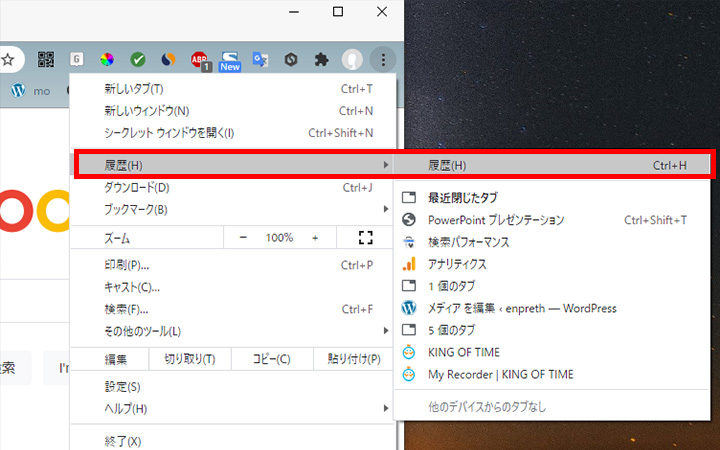Expand the 履歴(H) submenu in main menu
720x450 pixels.
point(235,165)
